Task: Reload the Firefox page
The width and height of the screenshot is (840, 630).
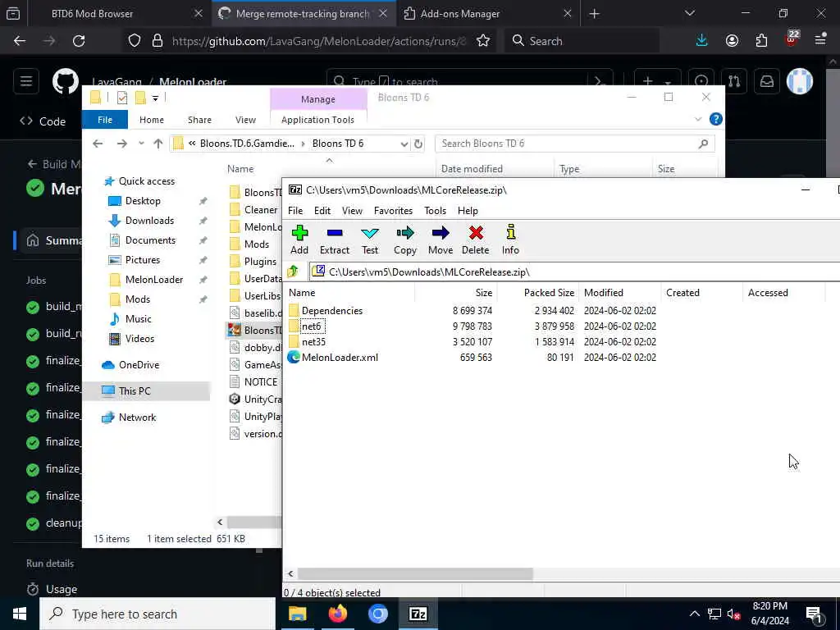Action: tap(79, 41)
